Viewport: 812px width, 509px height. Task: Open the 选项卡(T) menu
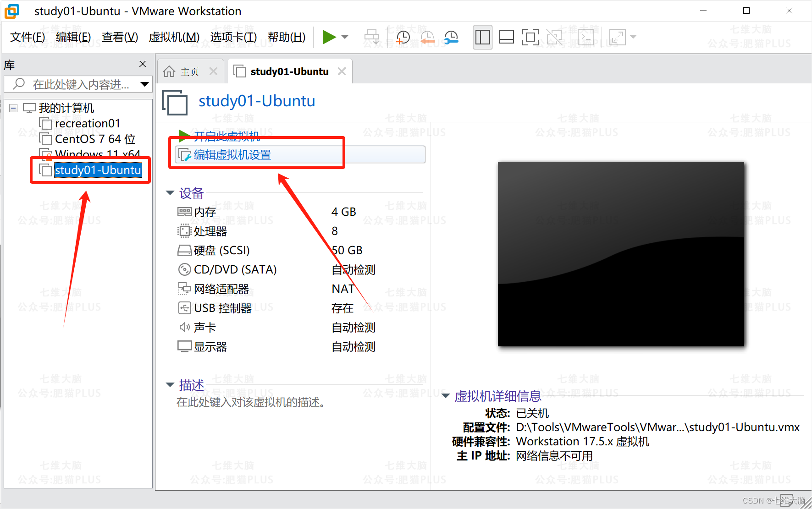[x=233, y=37]
